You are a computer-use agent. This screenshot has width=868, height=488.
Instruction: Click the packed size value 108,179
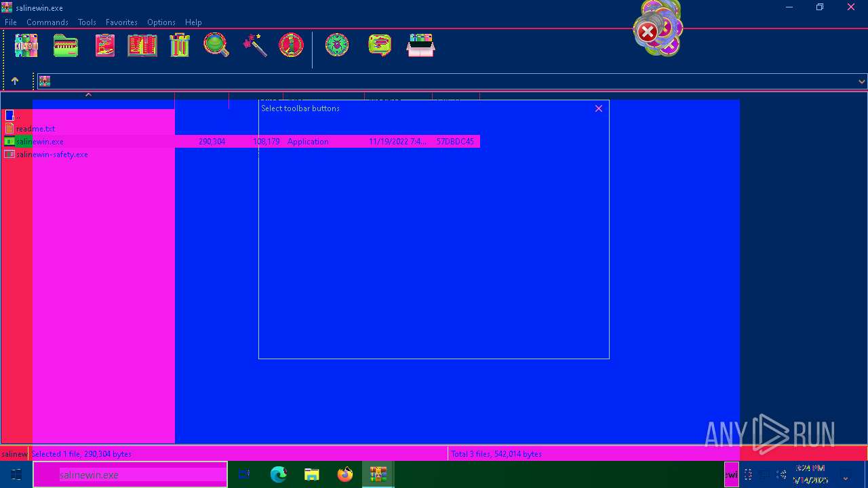(266, 142)
